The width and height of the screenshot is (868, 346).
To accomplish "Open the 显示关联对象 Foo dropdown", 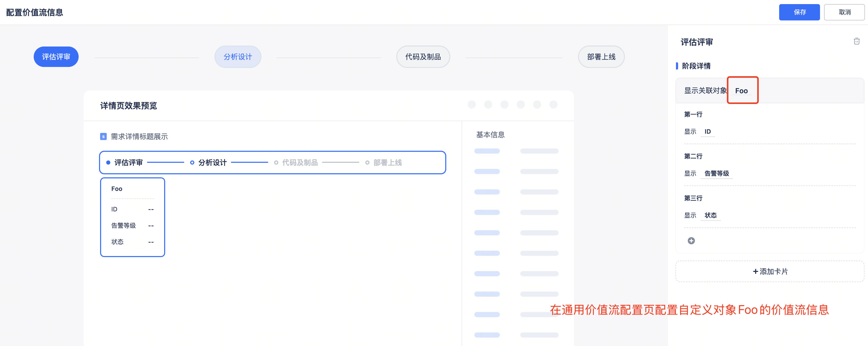I will pos(741,91).
